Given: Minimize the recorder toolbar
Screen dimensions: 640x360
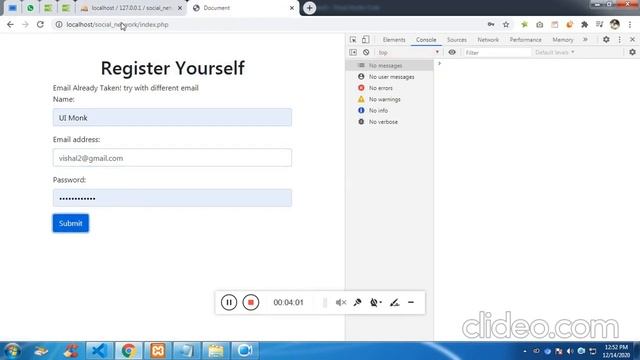Looking at the screenshot, I should coord(411,302).
